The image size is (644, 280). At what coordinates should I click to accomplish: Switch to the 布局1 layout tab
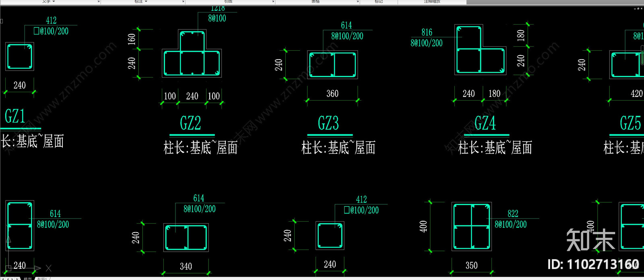42,278
